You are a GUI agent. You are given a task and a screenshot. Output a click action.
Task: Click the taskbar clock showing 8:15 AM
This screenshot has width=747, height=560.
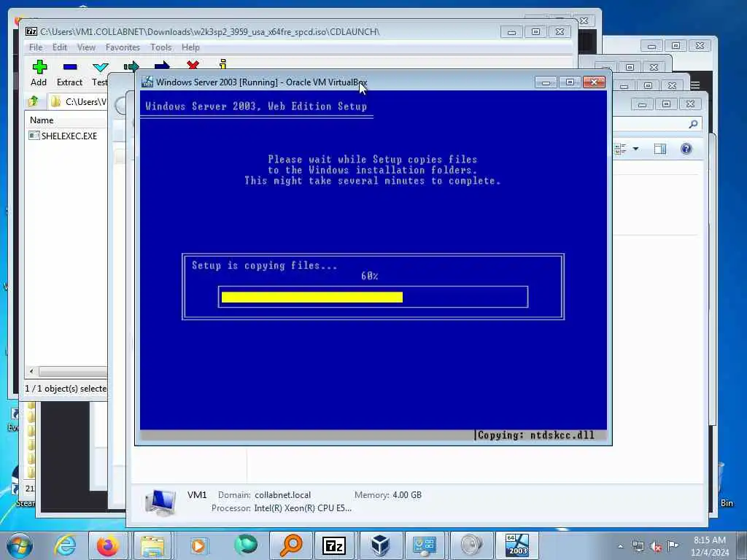710,545
